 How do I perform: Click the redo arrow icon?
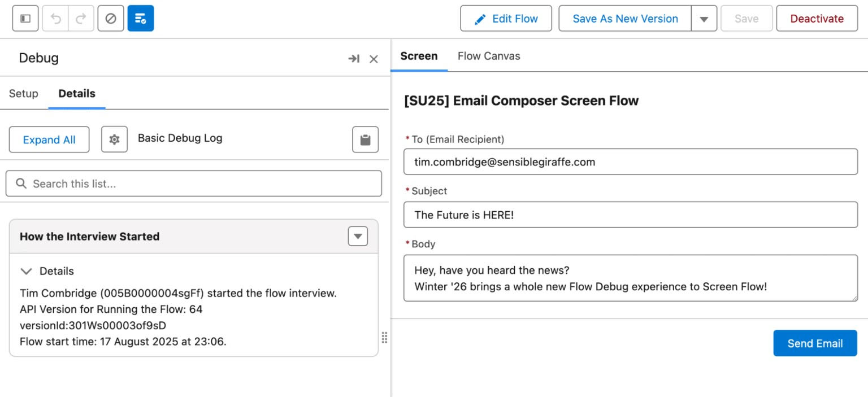coord(81,19)
